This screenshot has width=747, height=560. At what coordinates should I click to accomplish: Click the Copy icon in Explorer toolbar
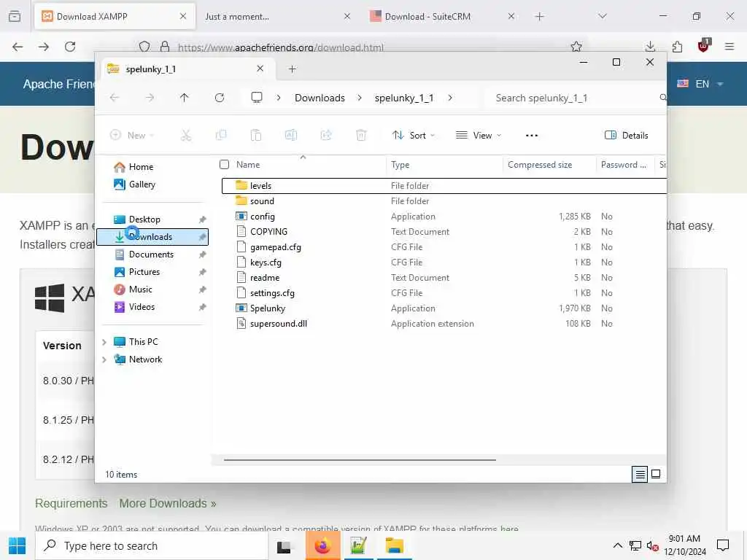point(221,135)
